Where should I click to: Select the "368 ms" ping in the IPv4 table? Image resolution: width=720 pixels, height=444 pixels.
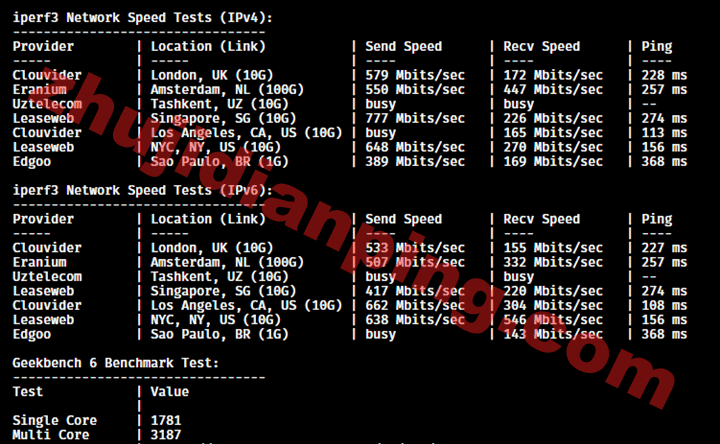(x=664, y=162)
